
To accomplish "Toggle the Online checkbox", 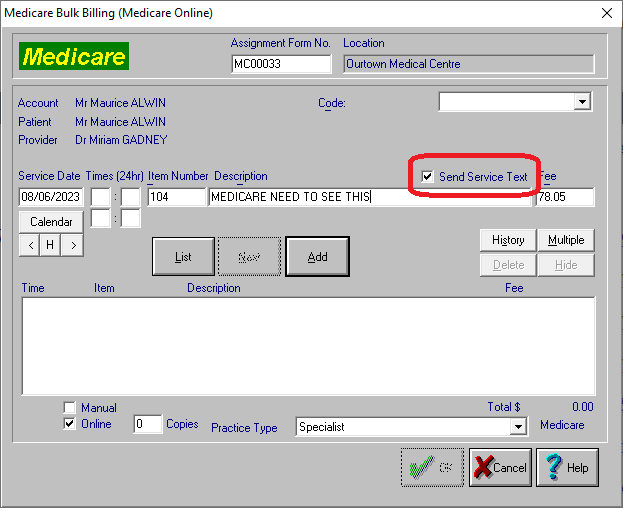I will (70, 424).
